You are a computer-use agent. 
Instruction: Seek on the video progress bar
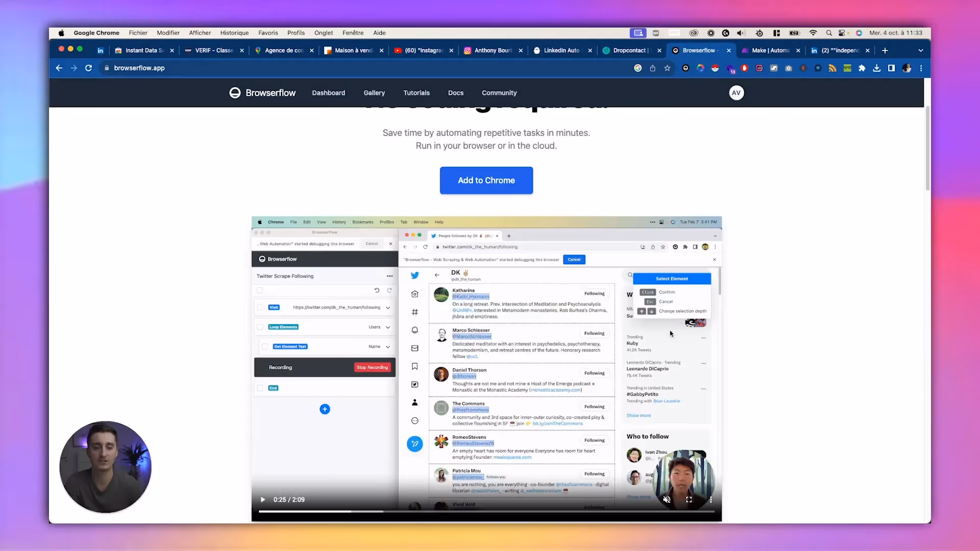[x=486, y=511]
